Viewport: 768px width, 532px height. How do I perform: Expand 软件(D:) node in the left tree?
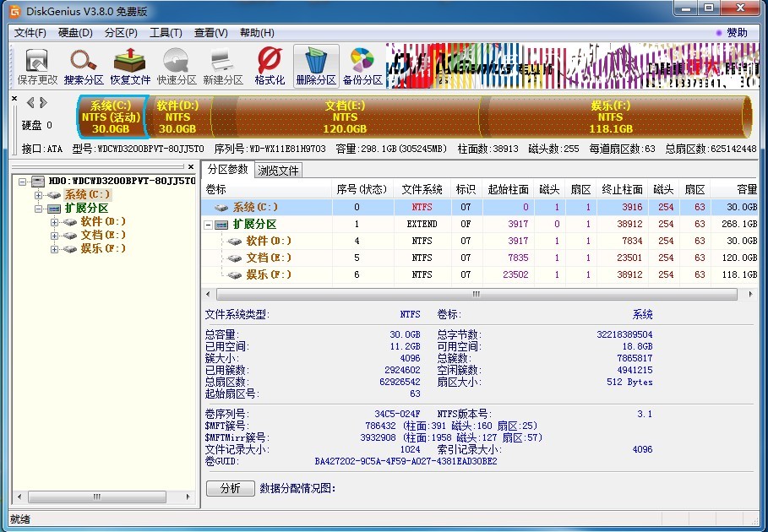54,222
